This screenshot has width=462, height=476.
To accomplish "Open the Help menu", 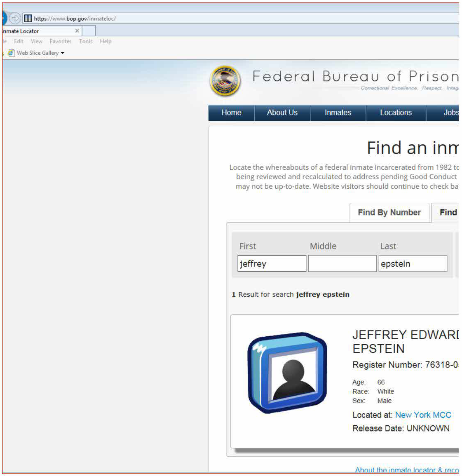I will pyautogui.click(x=106, y=41).
